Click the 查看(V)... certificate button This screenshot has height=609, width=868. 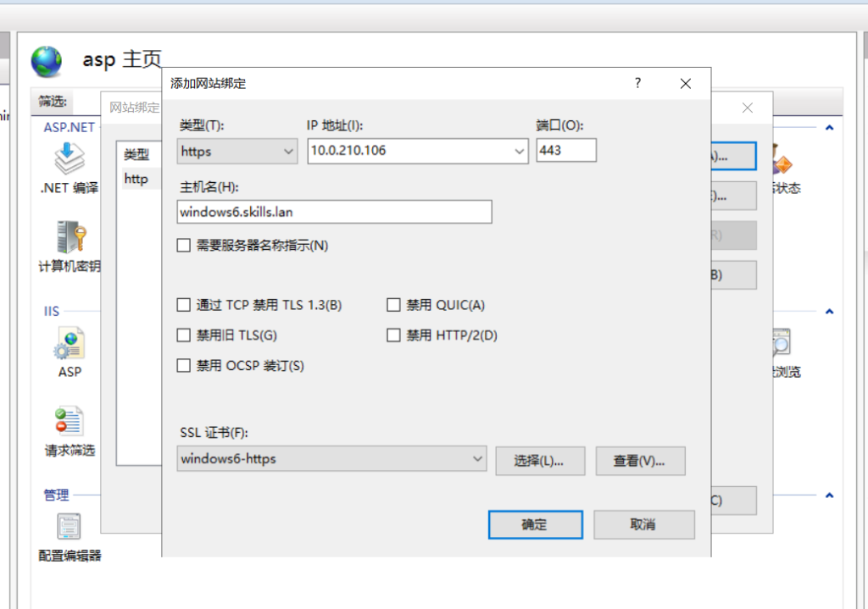pos(640,461)
